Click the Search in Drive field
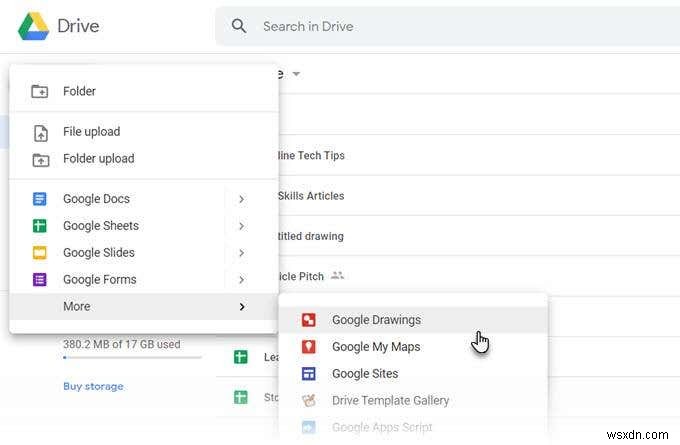 448,26
